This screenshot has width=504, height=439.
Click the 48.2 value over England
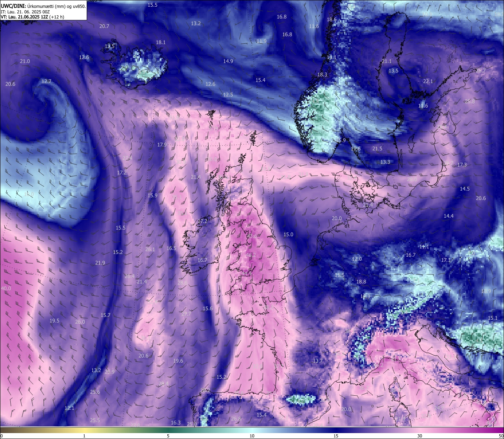coord(251,255)
